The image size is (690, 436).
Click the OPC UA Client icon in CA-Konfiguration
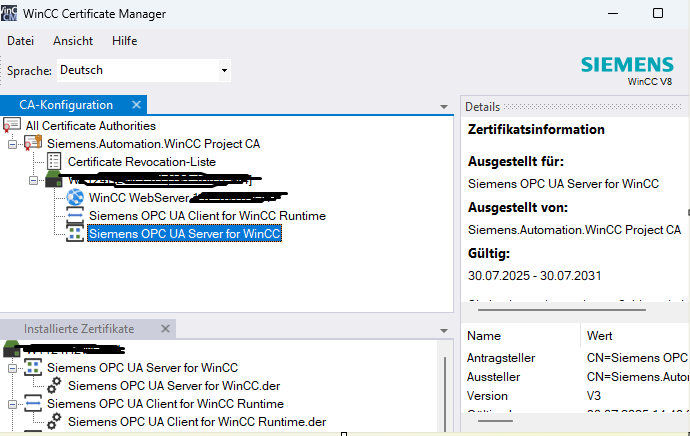point(75,216)
